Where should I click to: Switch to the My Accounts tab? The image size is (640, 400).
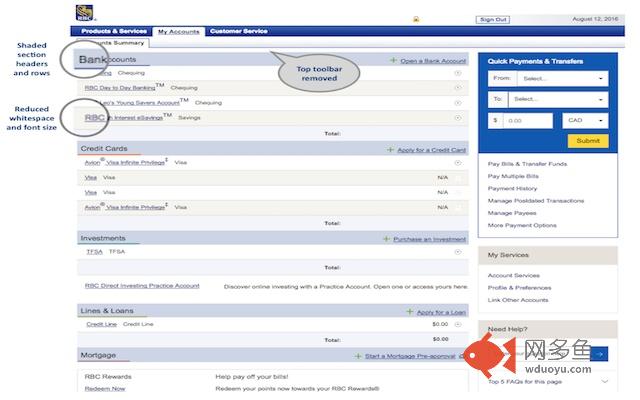click(179, 31)
